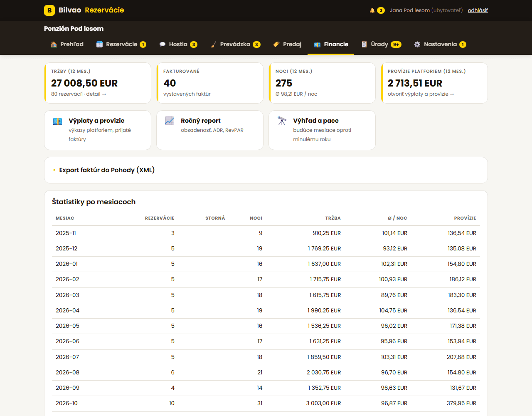Open the 80 rezervácií detail link
The width and height of the screenshot is (532, 416).
(x=79, y=94)
